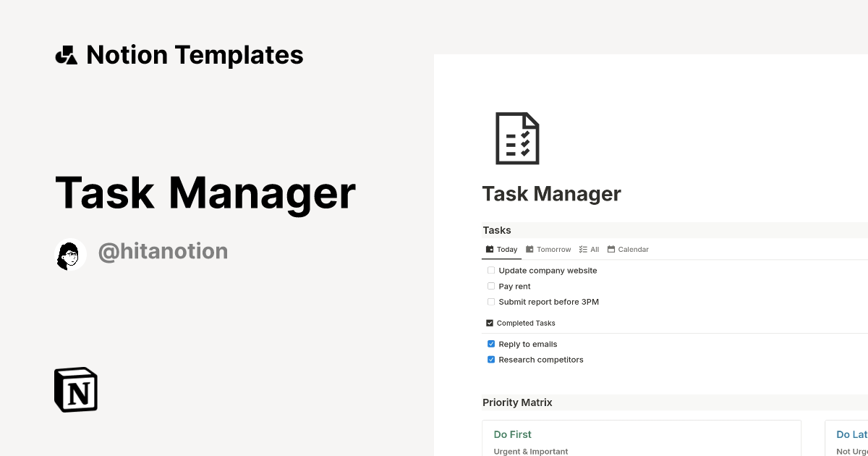Check the Pay rent checkbox
The image size is (868, 456).
click(491, 286)
